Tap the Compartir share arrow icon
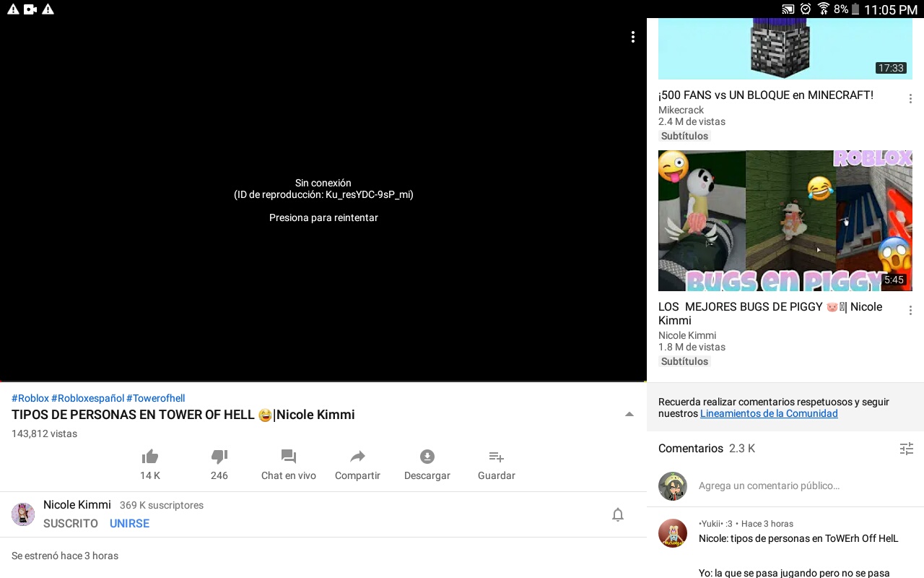 click(357, 457)
